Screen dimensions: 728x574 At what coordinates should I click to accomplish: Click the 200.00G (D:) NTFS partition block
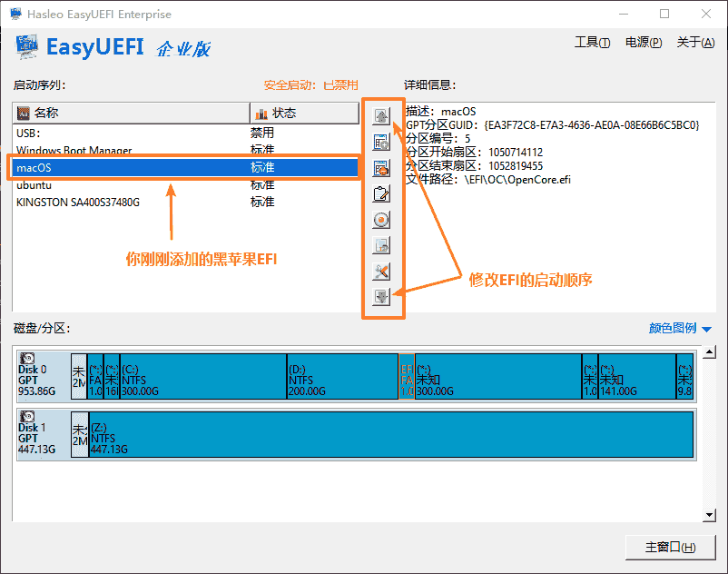coord(341,376)
